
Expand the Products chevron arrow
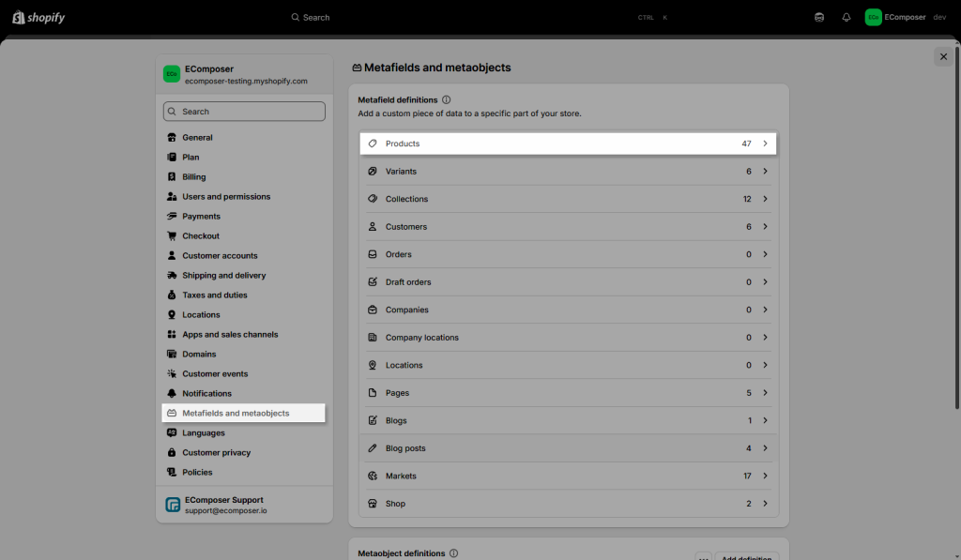(765, 144)
